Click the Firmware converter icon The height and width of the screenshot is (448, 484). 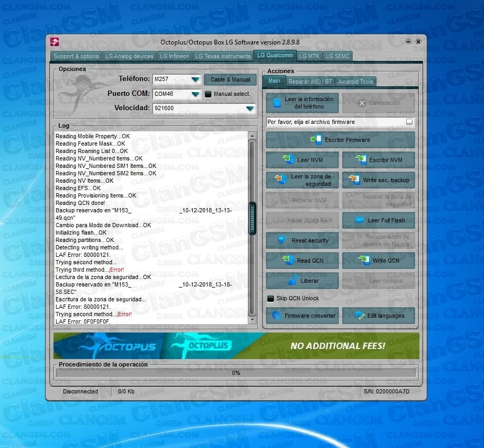coord(276,316)
